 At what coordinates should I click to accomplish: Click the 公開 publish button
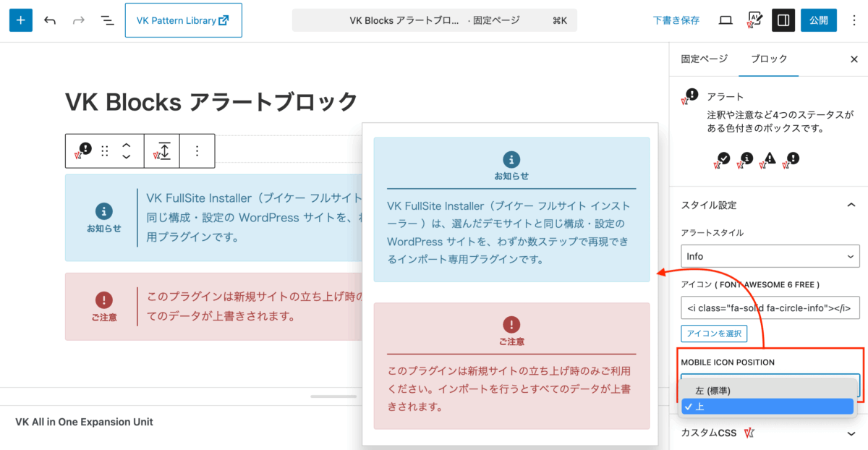tap(818, 20)
